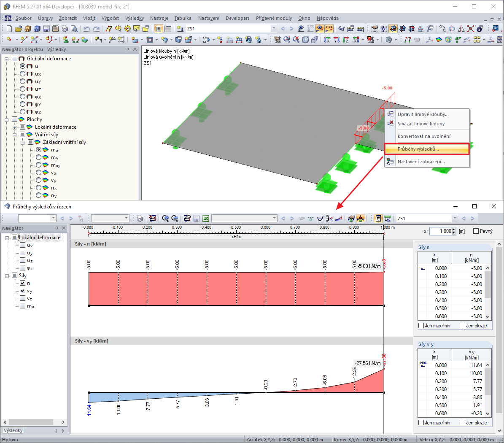Viewport: 504px width, 443px height.
Task: Click the x position input field
Action: [440, 231]
